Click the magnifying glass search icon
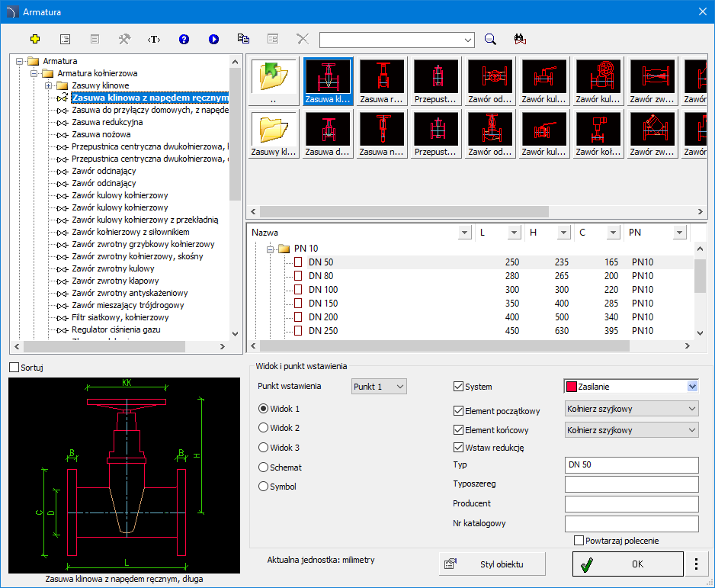The height and width of the screenshot is (588, 715). coord(491,39)
